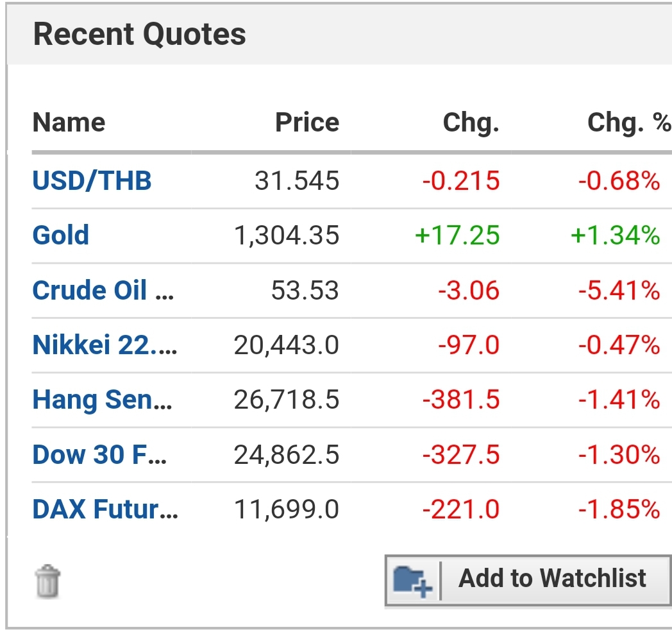The height and width of the screenshot is (632, 672).
Task: Select the DAX Futures change -221.0
Action: point(460,509)
